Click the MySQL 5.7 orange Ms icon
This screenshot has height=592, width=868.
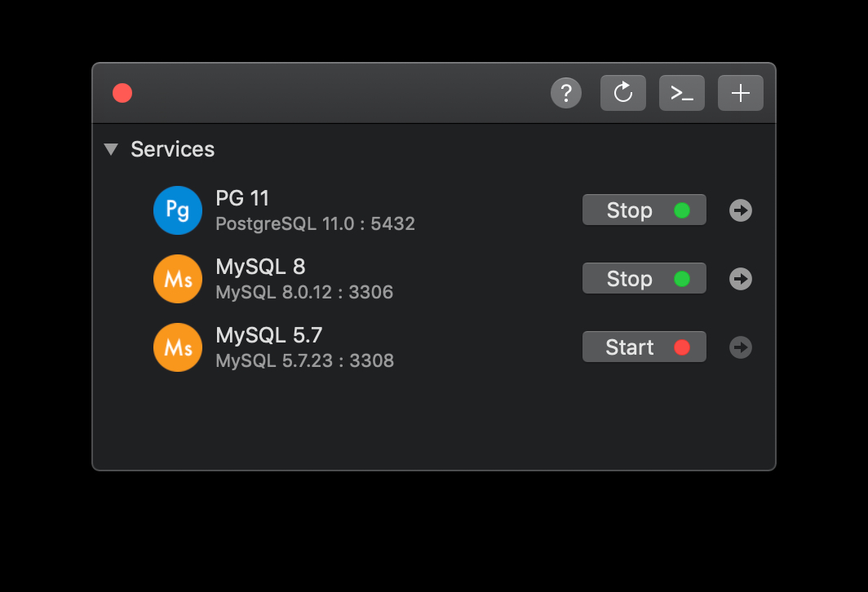(x=178, y=347)
